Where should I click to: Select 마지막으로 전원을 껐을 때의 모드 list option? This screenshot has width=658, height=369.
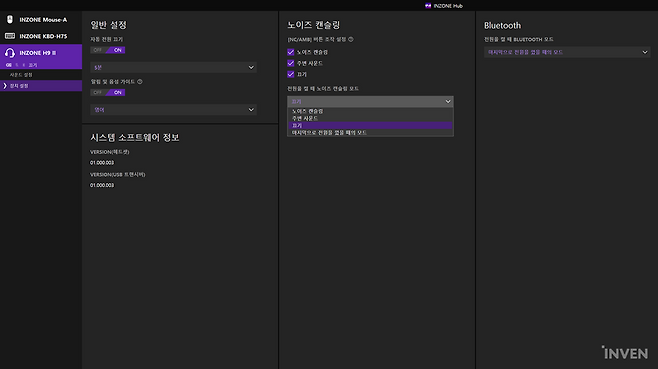(x=370, y=133)
